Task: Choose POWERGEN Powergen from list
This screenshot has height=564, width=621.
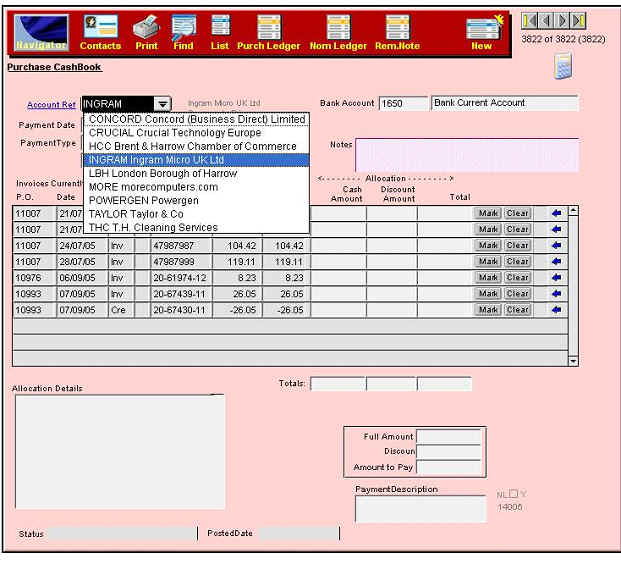Action: (197, 200)
